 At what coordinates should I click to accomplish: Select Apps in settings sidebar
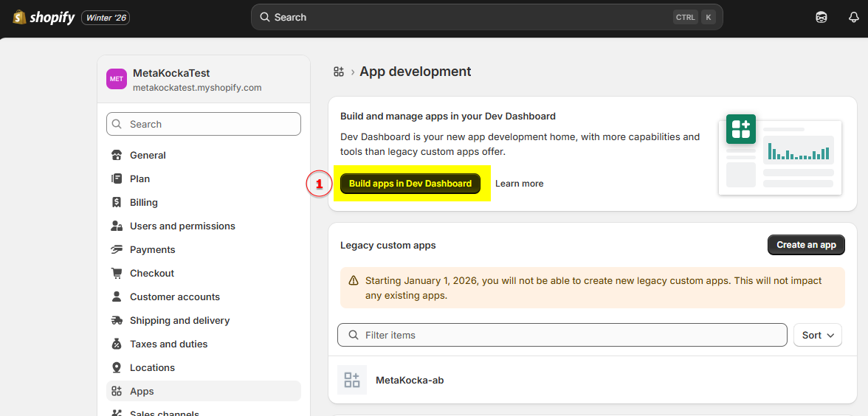[204, 391]
